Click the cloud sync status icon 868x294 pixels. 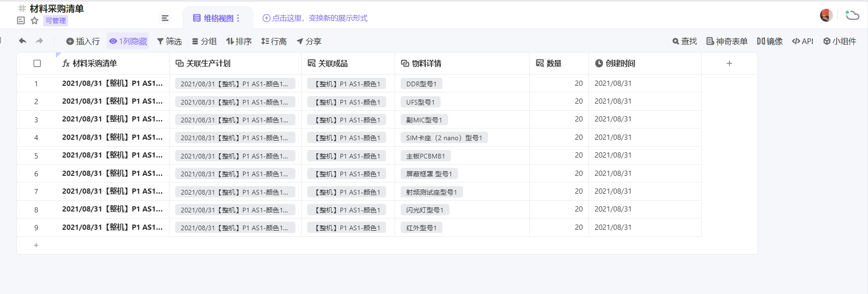852,15
